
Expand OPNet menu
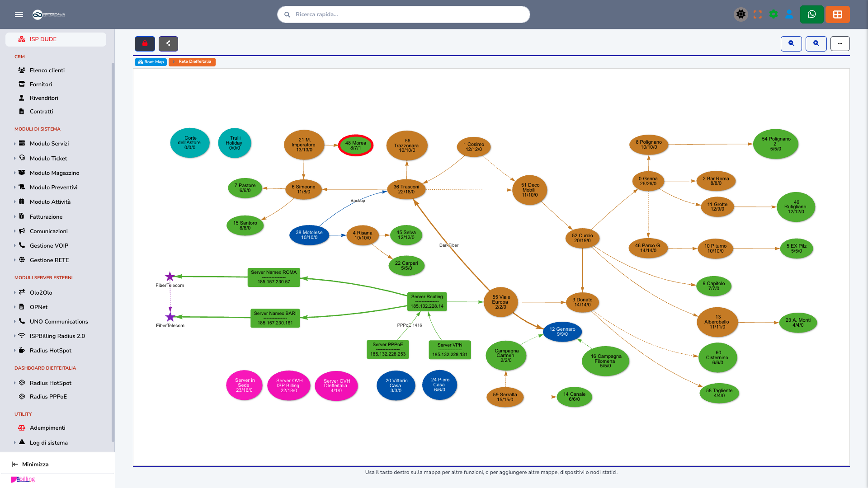[x=38, y=307]
